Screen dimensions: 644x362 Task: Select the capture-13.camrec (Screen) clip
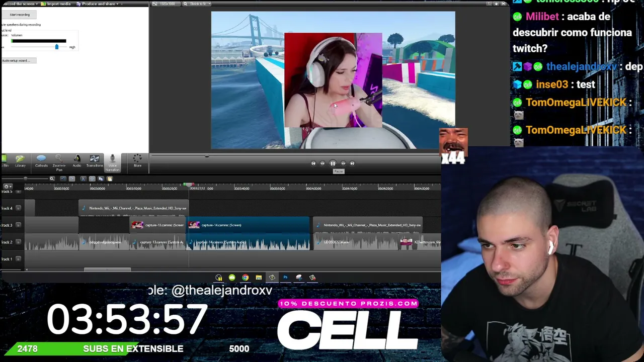158,225
